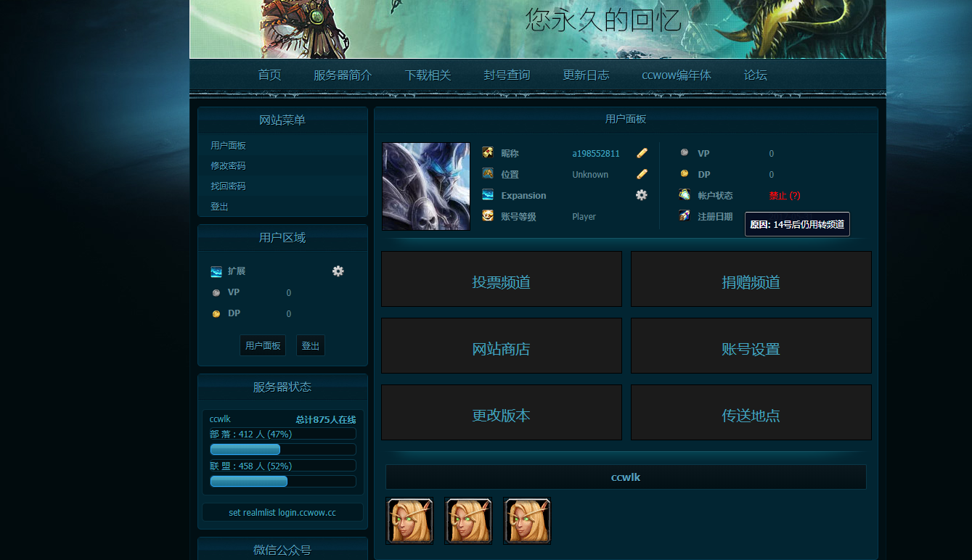
Task: Open the 首页 home page
Action: coord(269,75)
